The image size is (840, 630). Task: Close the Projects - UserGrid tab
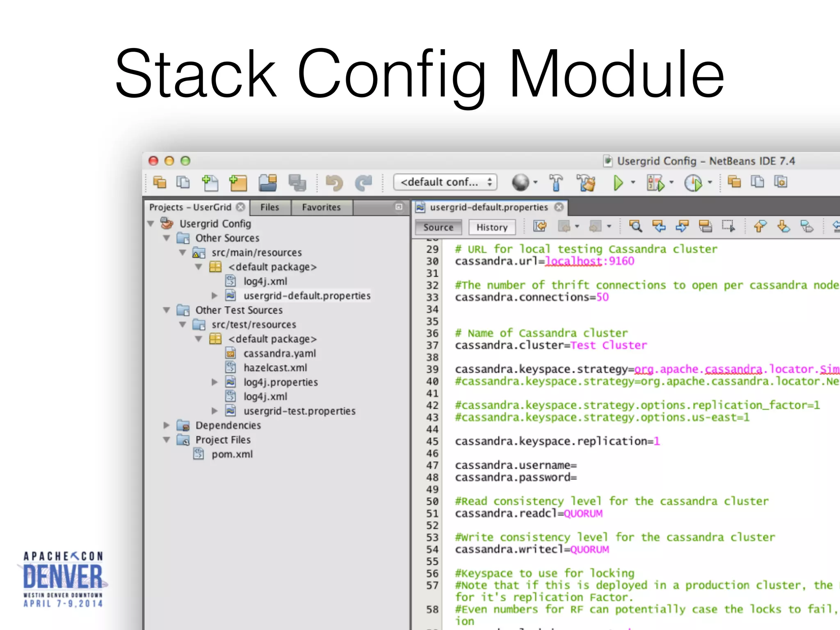[x=241, y=207]
